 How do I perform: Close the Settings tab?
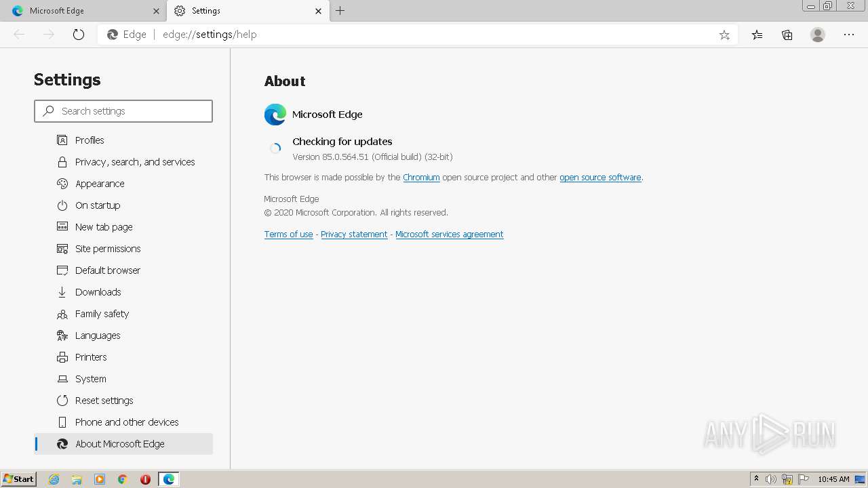coord(319,11)
